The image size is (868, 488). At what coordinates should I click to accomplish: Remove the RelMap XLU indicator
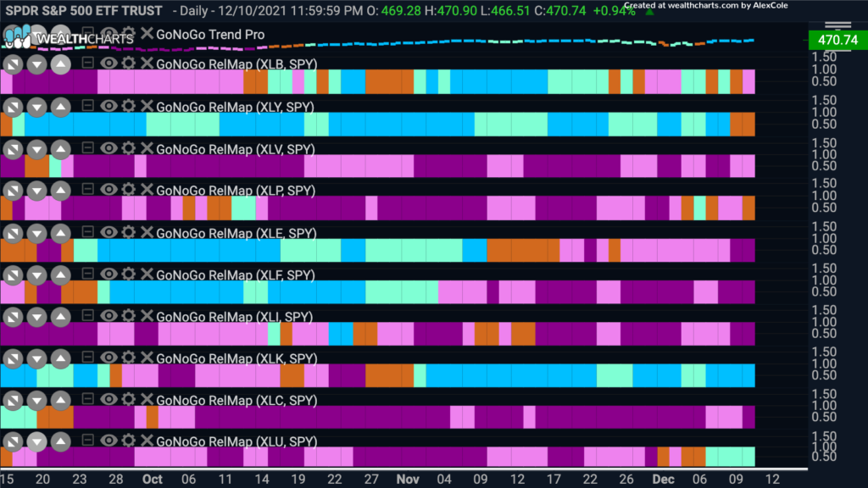coord(147,441)
